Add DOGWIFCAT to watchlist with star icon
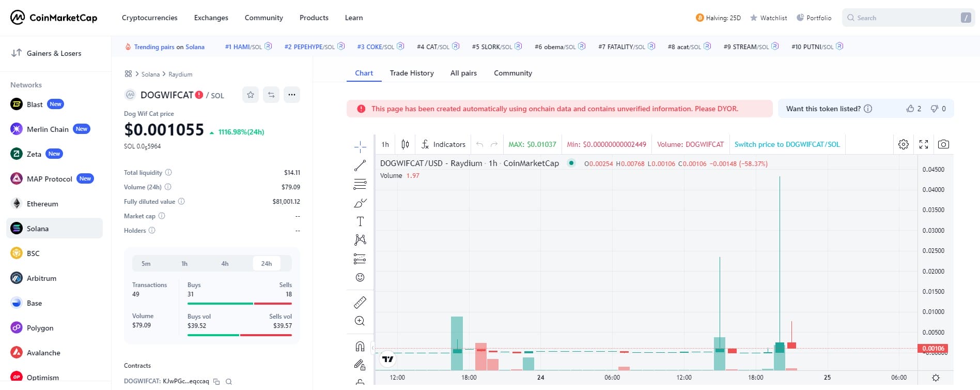This screenshot has height=390, width=980. point(251,95)
